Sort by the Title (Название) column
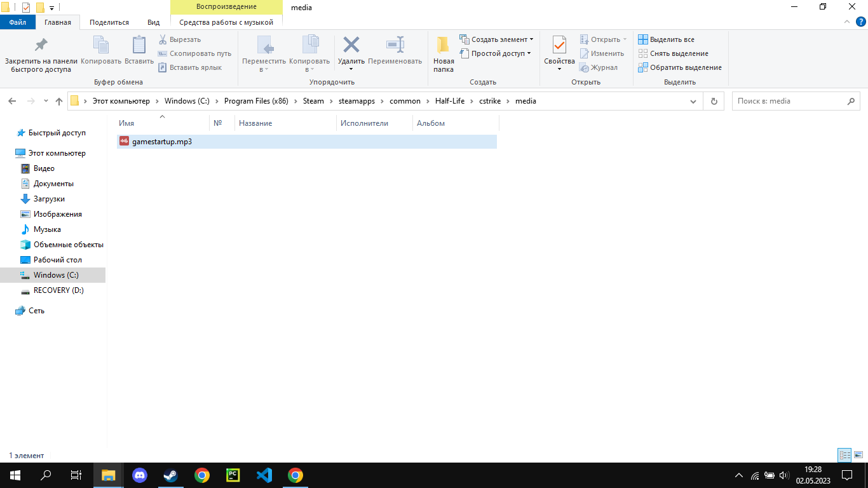This screenshot has height=488, width=868. 286,123
